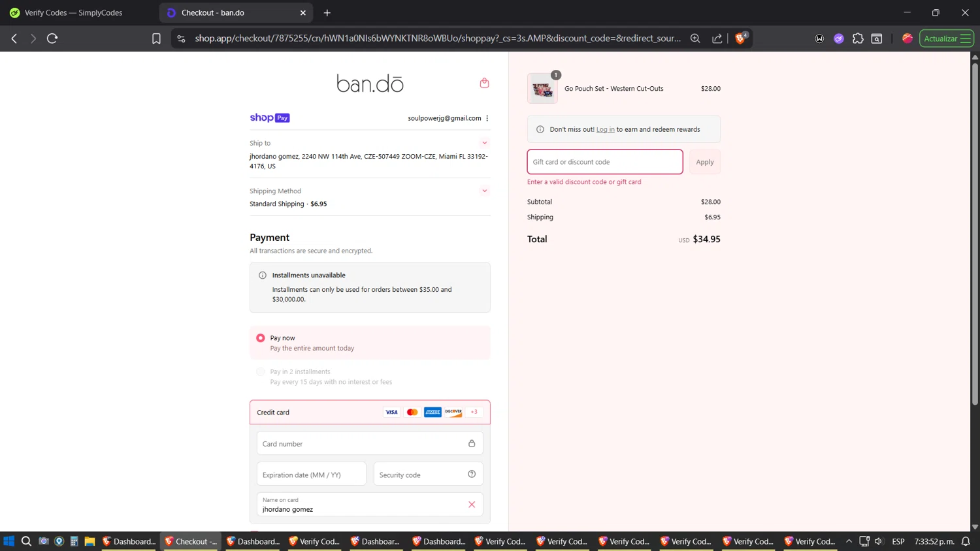
Task: Switch input language ESP indicator
Action: tap(898, 541)
